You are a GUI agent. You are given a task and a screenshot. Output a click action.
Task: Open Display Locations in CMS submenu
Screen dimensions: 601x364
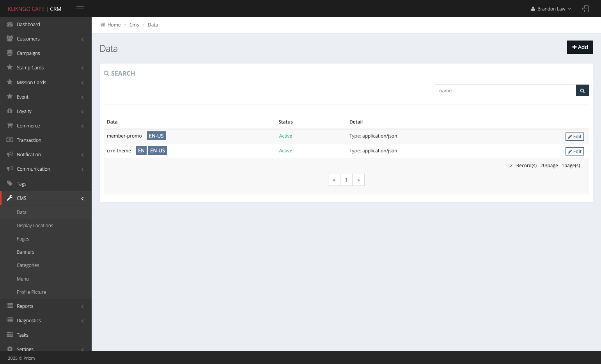coord(35,226)
